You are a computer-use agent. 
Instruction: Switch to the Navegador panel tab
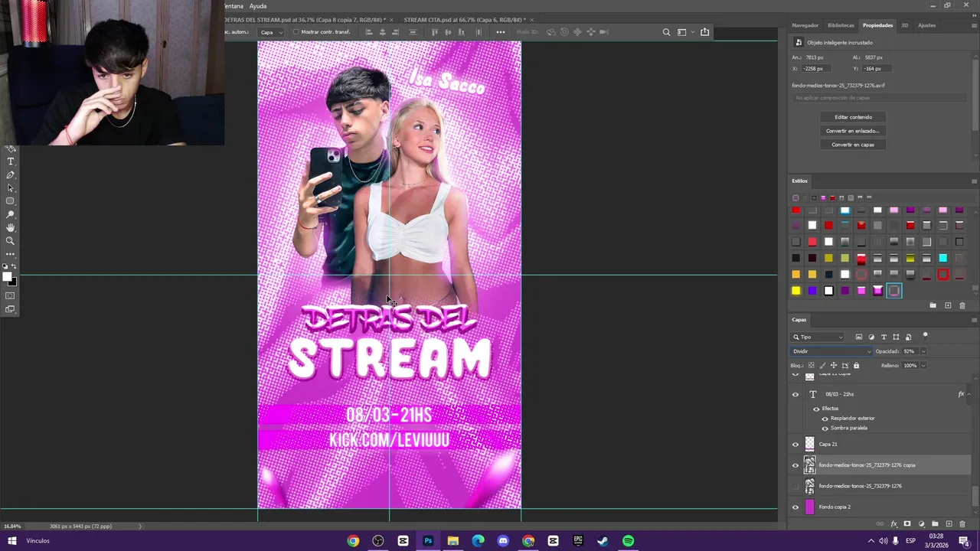pos(805,25)
